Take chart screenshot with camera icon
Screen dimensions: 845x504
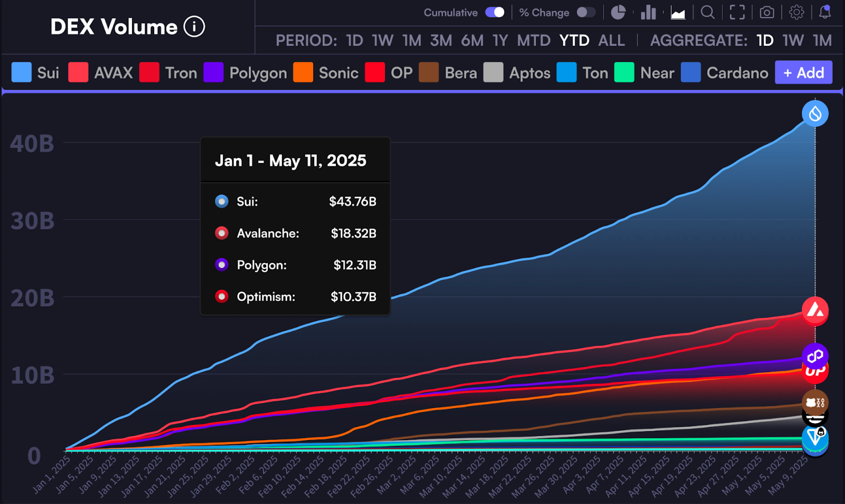pos(767,13)
